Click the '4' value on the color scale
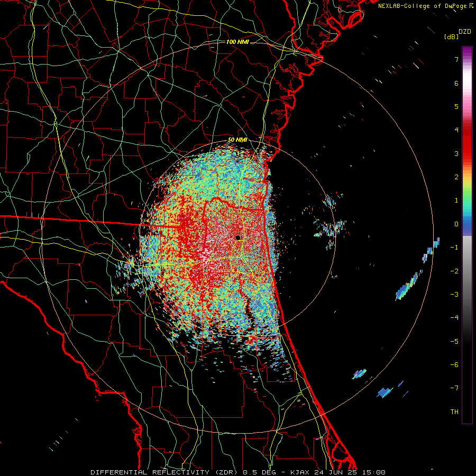The image size is (476, 476). [x=456, y=130]
